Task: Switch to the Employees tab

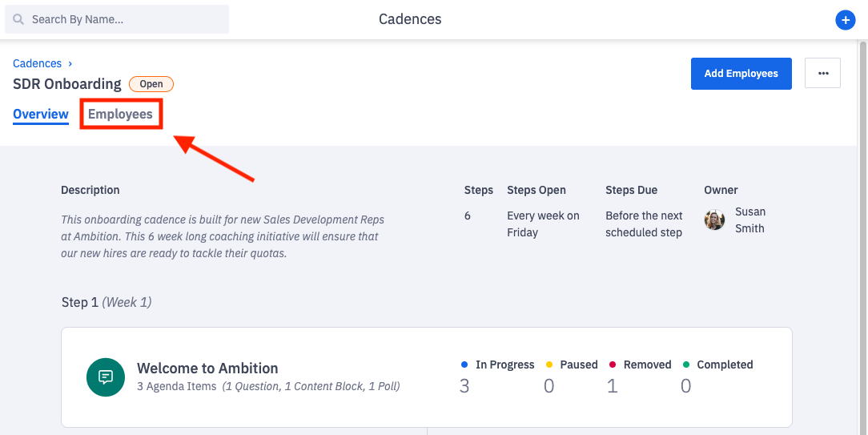Action: [120, 114]
